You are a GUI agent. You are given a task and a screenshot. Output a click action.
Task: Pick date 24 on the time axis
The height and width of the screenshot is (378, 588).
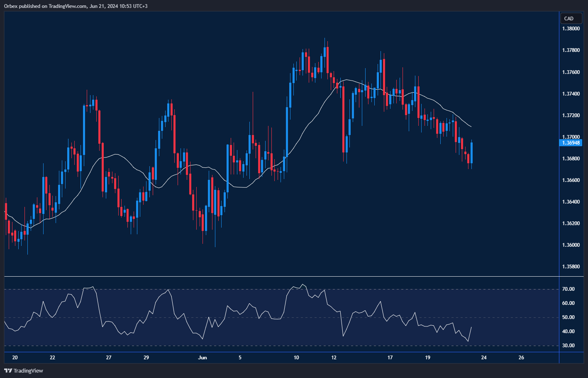click(484, 358)
